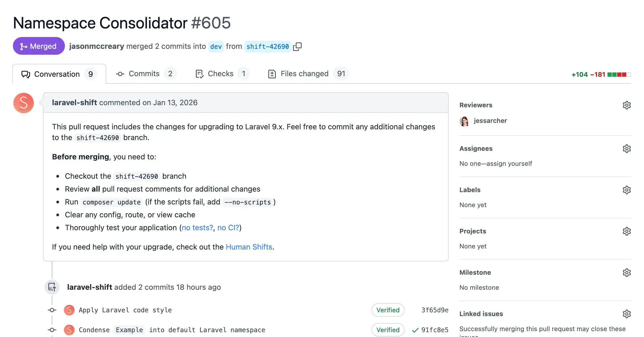Switch to the Checks tab
The height and width of the screenshot is (337, 644).
click(220, 74)
